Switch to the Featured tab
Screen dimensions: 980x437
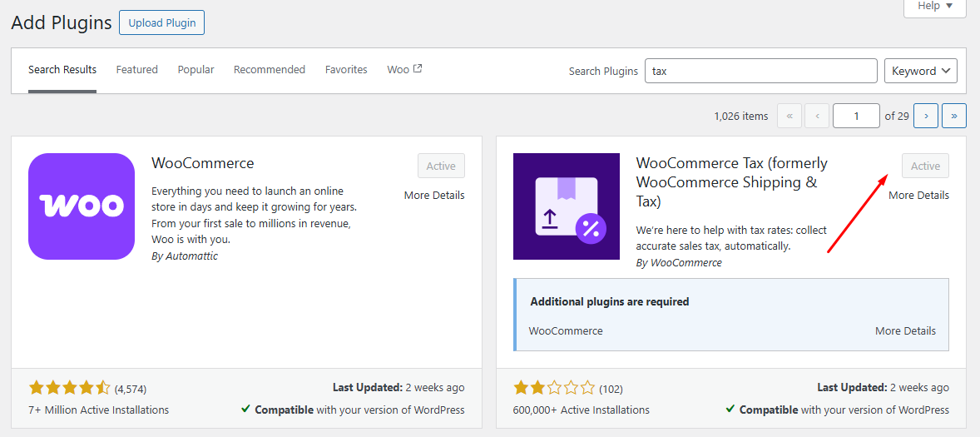click(x=137, y=69)
